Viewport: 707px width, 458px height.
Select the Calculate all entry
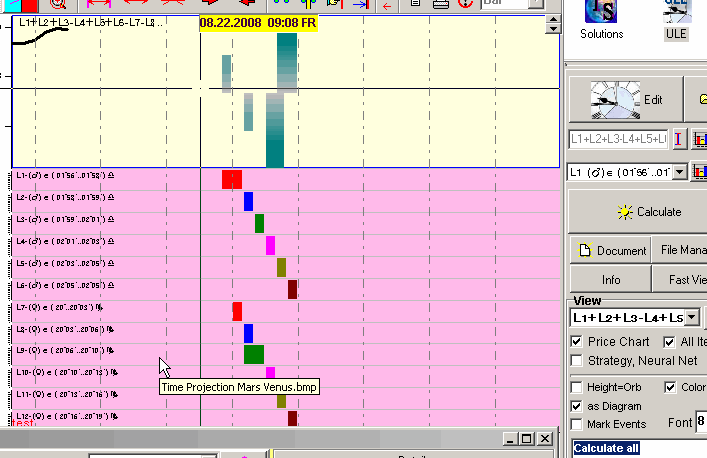point(606,449)
